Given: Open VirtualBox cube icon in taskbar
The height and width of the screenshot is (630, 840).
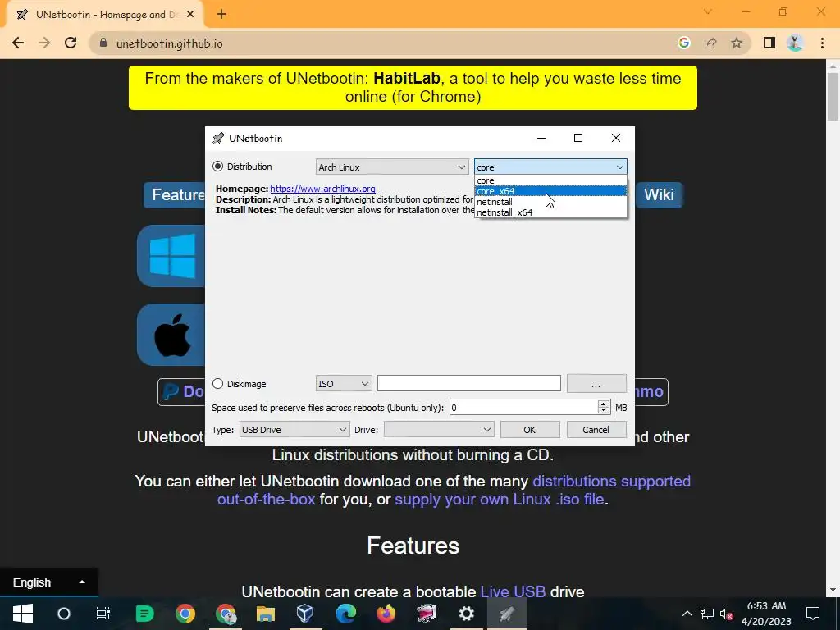Looking at the screenshot, I should coord(305,614).
